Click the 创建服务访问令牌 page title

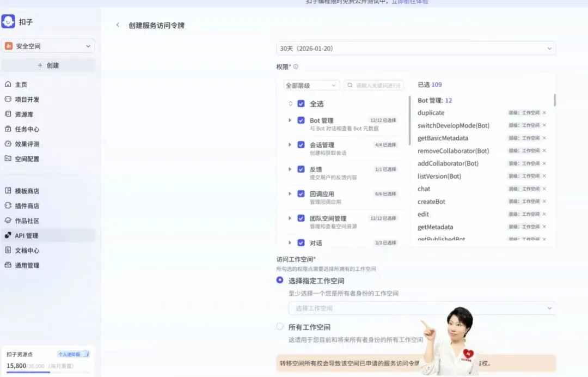[x=156, y=25]
